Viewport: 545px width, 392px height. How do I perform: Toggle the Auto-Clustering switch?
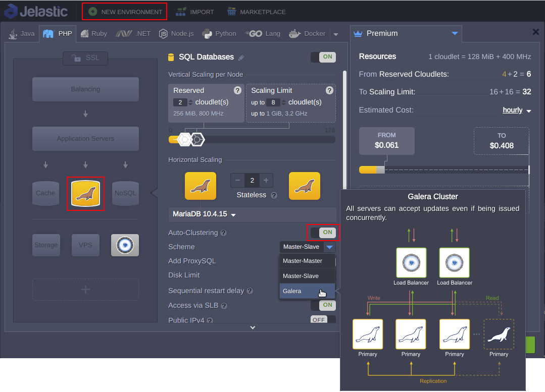coord(323,232)
